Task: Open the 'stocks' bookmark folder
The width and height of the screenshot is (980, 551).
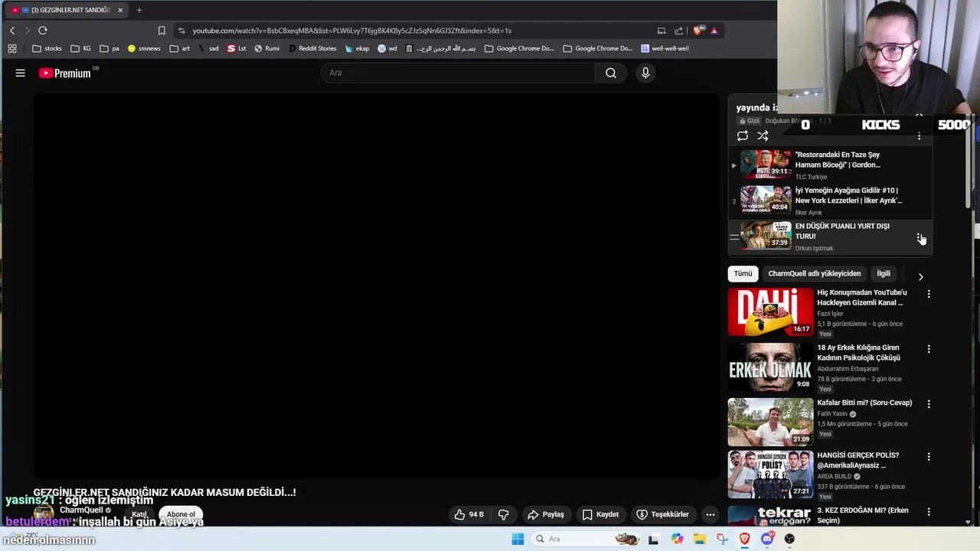Action: click(47, 48)
